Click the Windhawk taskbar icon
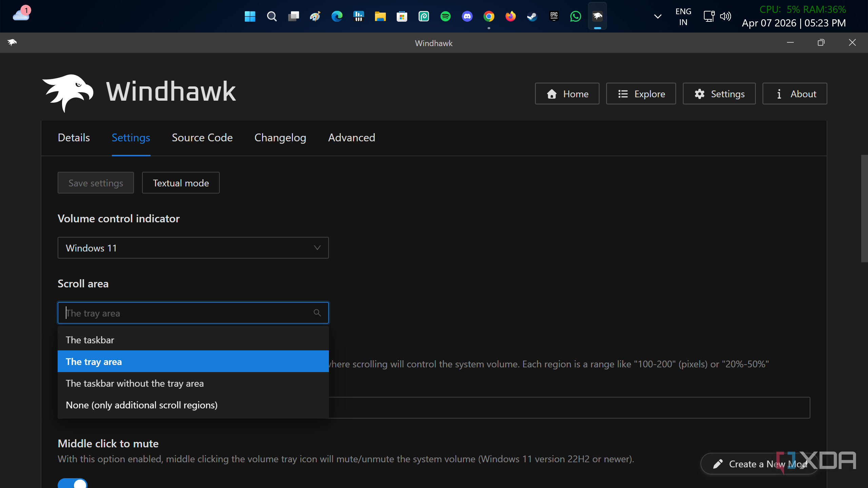The height and width of the screenshot is (488, 868). (597, 16)
